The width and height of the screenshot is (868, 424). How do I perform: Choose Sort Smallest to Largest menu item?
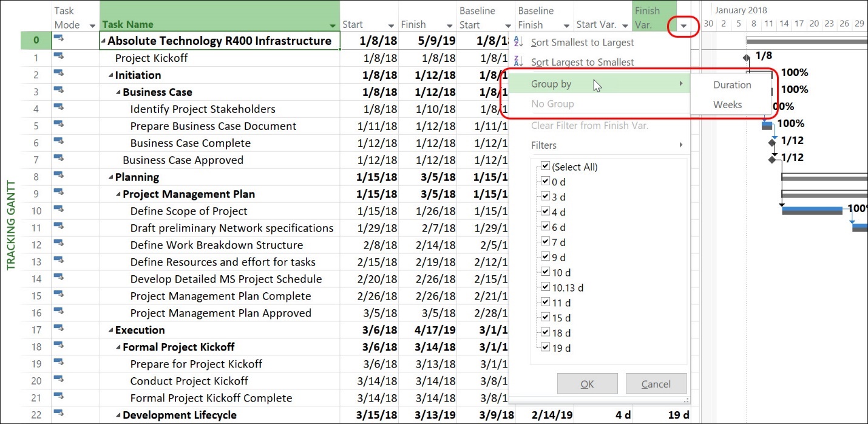(x=598, y=43)
